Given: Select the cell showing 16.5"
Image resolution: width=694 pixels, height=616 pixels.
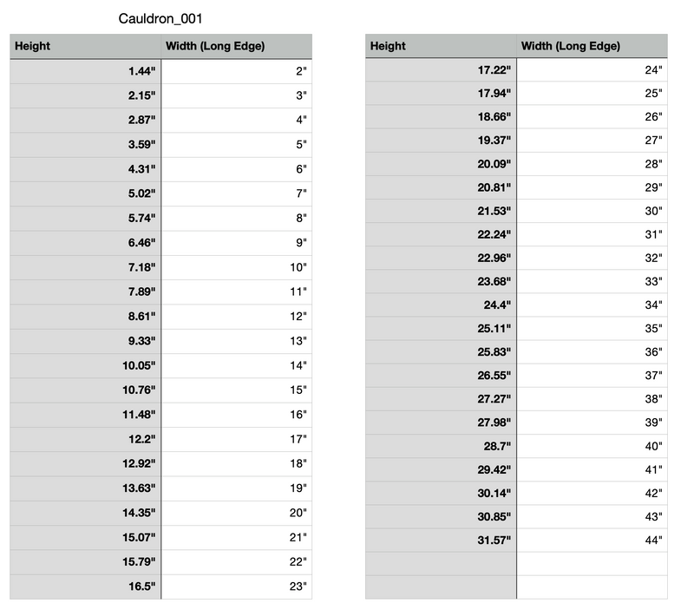Looking at the screenshot, I should click(x=85, y=587).
